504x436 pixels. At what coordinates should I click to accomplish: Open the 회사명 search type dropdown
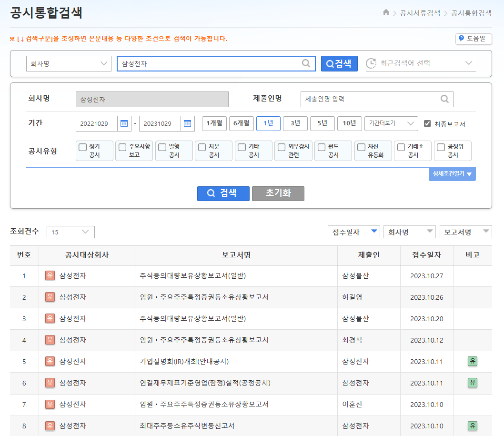click(x=69, y=64)
